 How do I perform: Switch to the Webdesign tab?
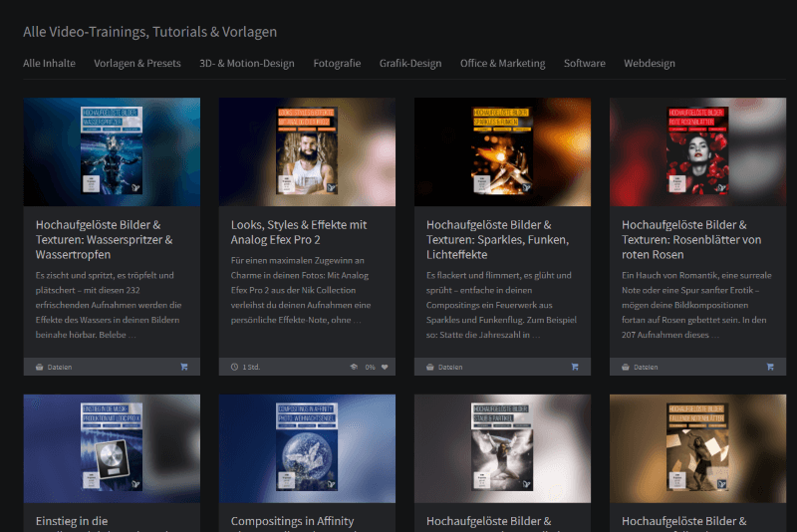[x=650, y=64]
